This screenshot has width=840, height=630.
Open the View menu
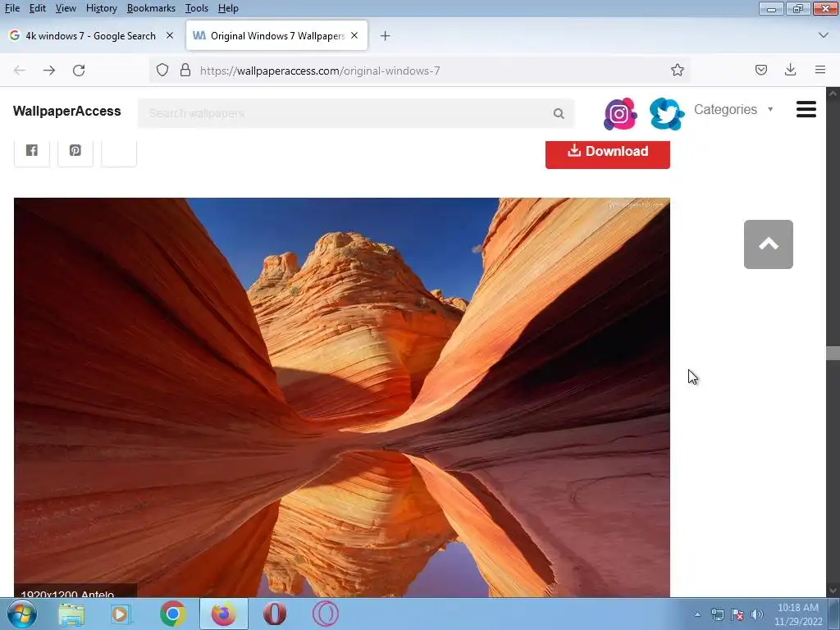(x=66, y=8)
